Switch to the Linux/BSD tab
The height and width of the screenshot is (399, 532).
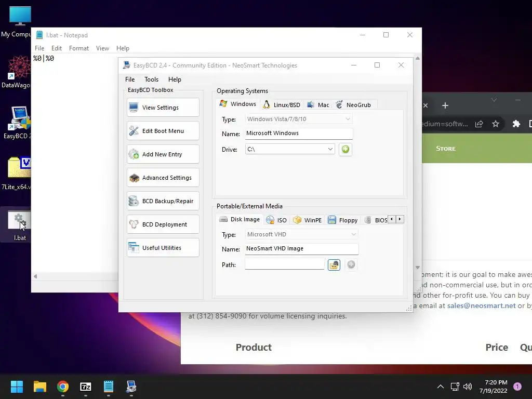tap(282, 105)
